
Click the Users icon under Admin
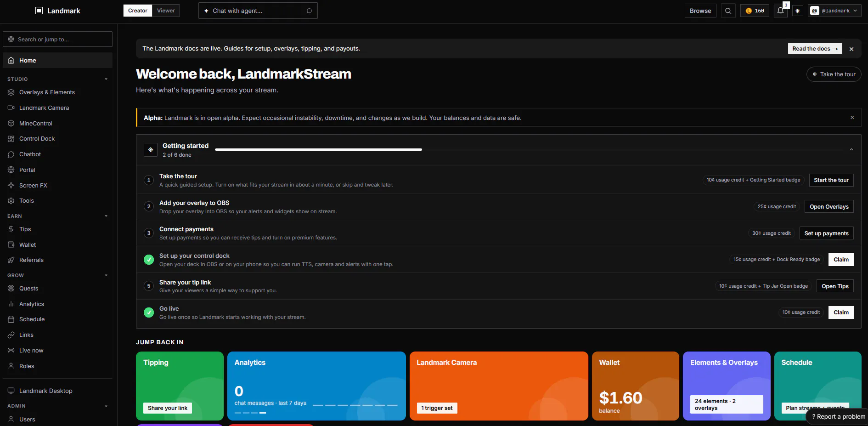[x=11, y=419]
